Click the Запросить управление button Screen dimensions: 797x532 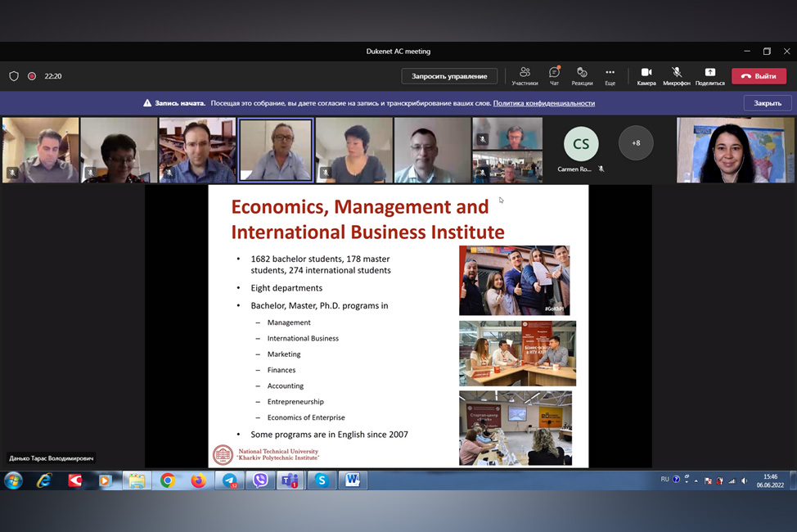coord(449,76)
